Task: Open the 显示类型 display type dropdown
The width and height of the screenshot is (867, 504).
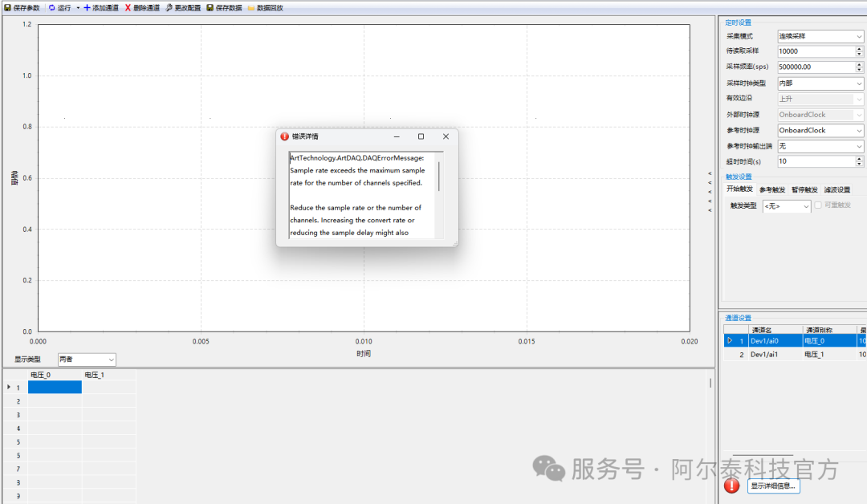Action: pyautogui.click(x=111, y=360)
